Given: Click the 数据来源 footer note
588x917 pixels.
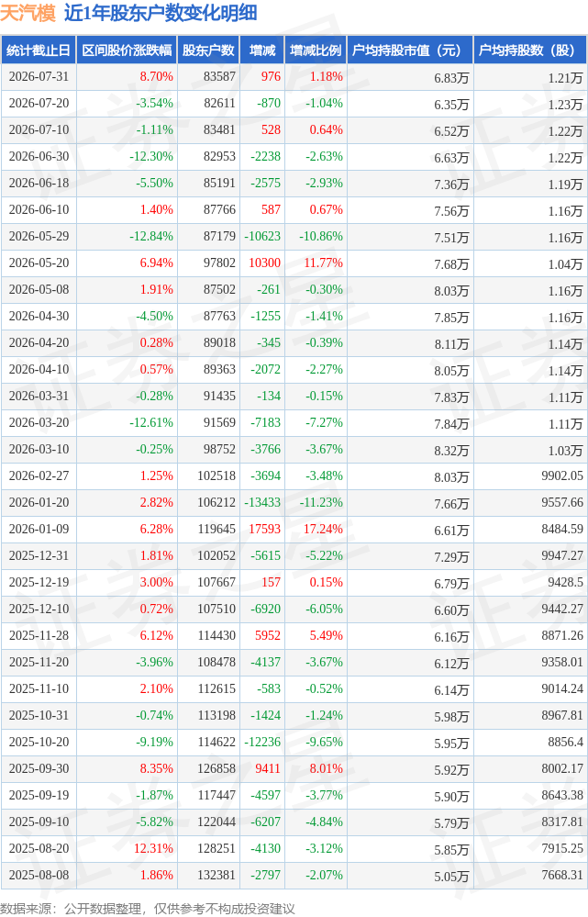Looking at the screenshot, I should tap(148, 908).
